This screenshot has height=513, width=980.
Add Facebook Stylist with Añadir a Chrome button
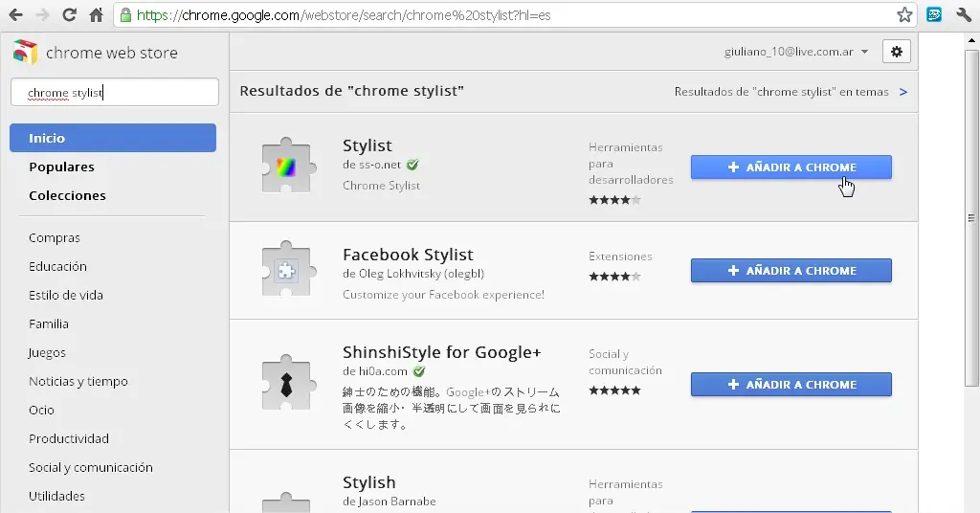tap(791, 271)
